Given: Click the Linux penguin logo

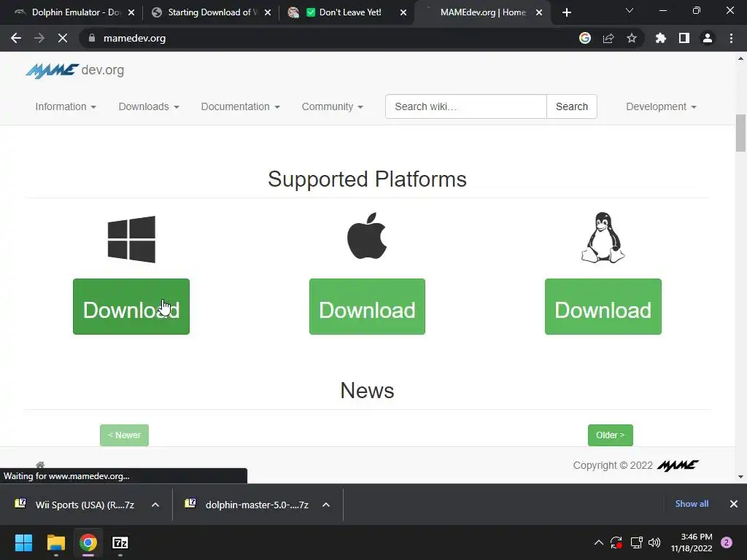Looking at the screenshot, I should (603, 238).
